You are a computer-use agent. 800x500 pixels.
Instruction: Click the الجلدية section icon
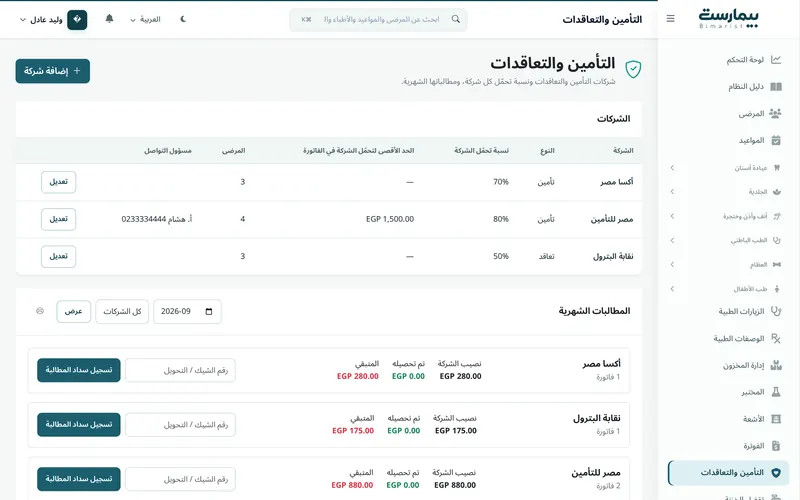coord(777,192)
